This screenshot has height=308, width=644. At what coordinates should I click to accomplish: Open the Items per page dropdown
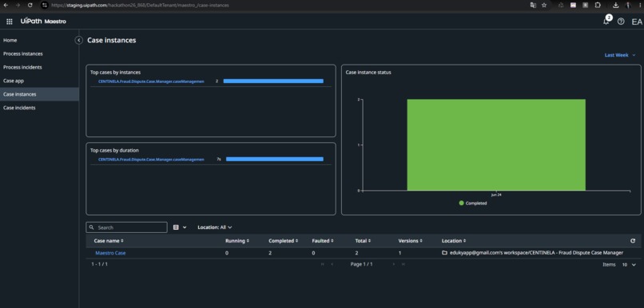pyautogui.click(x=629, y=265)
